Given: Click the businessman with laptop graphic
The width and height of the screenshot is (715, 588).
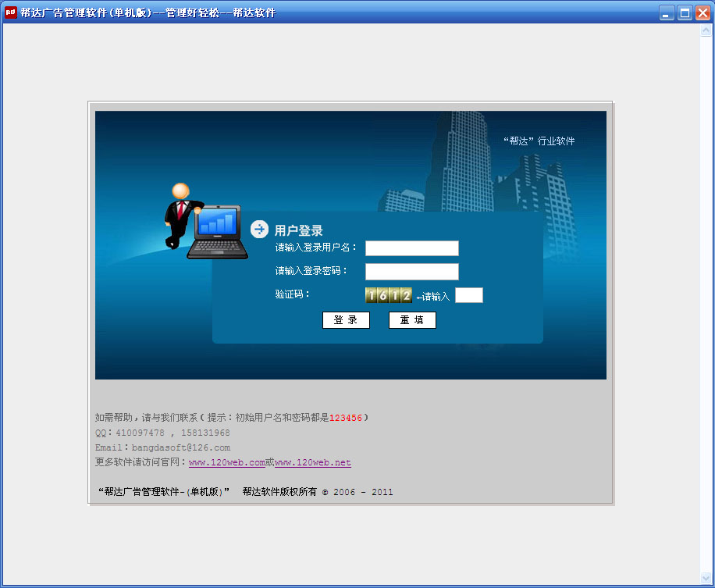Looking at the screenshot, I should click(205, 222).
